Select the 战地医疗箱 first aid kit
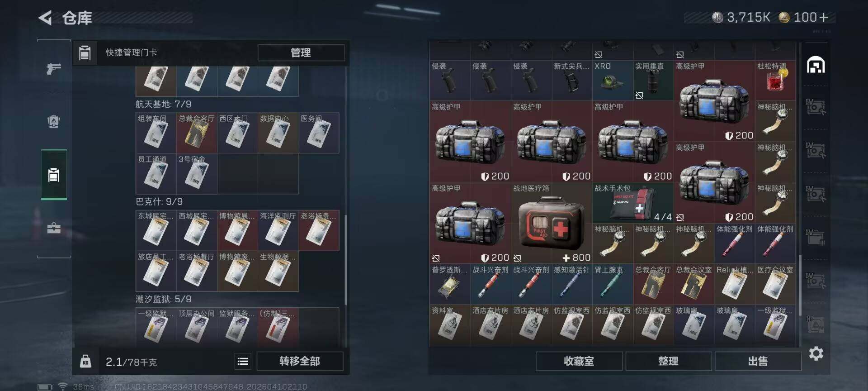 552,223
